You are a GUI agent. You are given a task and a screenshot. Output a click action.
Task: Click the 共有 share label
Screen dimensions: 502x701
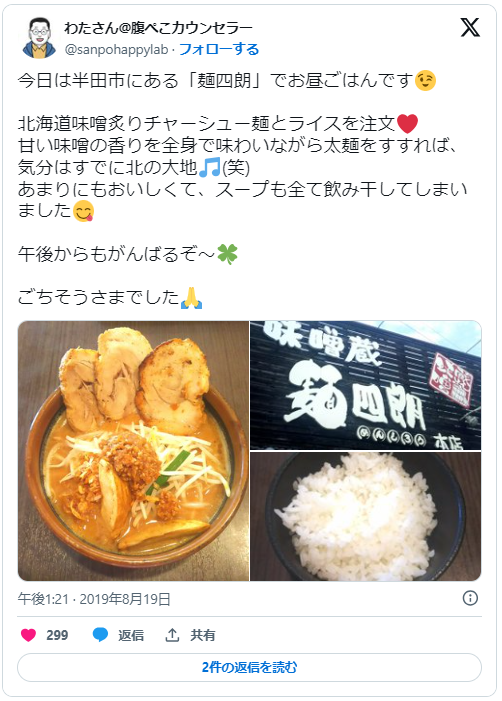click(203, 635)
